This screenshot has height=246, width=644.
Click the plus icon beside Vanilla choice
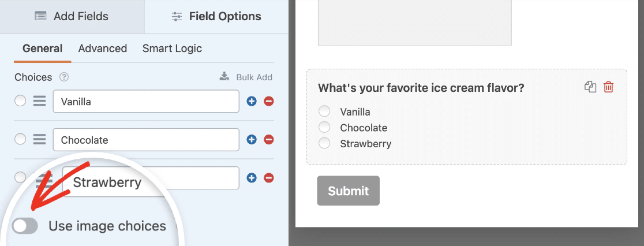coord(252,102)
